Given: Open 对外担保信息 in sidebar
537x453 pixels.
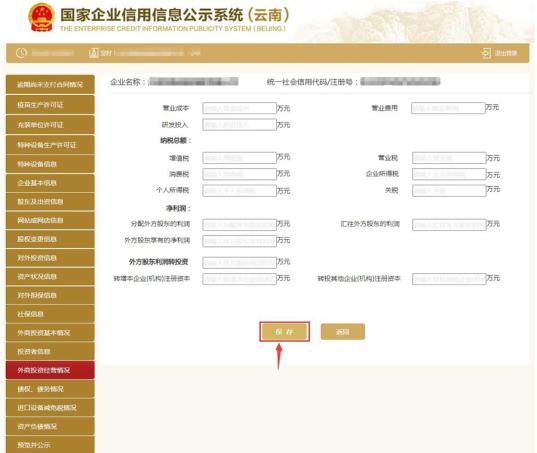Looking at the screenshot, I should (50, 295).
